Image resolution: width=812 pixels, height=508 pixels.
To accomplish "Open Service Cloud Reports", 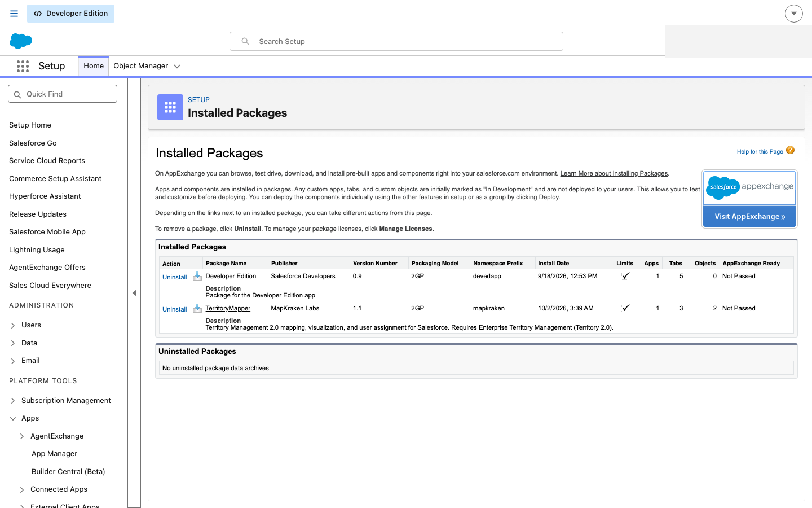I will (x=47, y=161).
